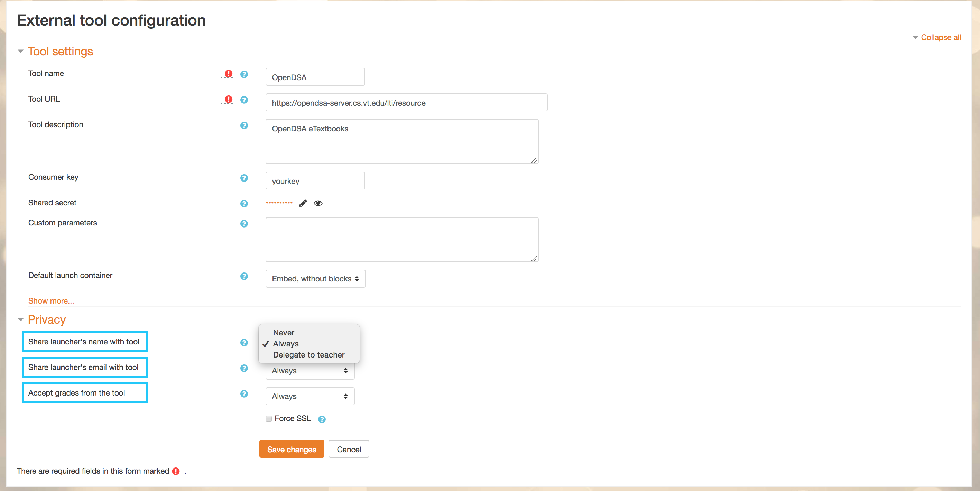
Task: Click 'Accept grades from the tool' label
Action: [76, 393]
